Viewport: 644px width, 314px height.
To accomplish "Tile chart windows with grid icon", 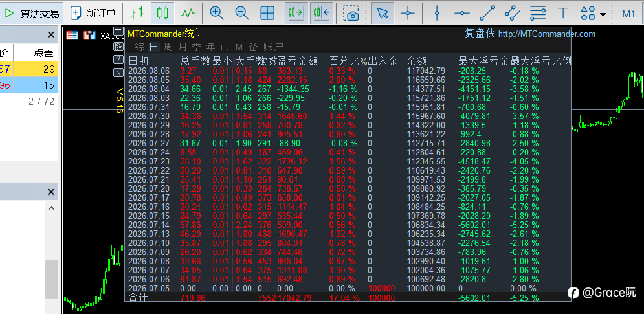I will 267,13.
